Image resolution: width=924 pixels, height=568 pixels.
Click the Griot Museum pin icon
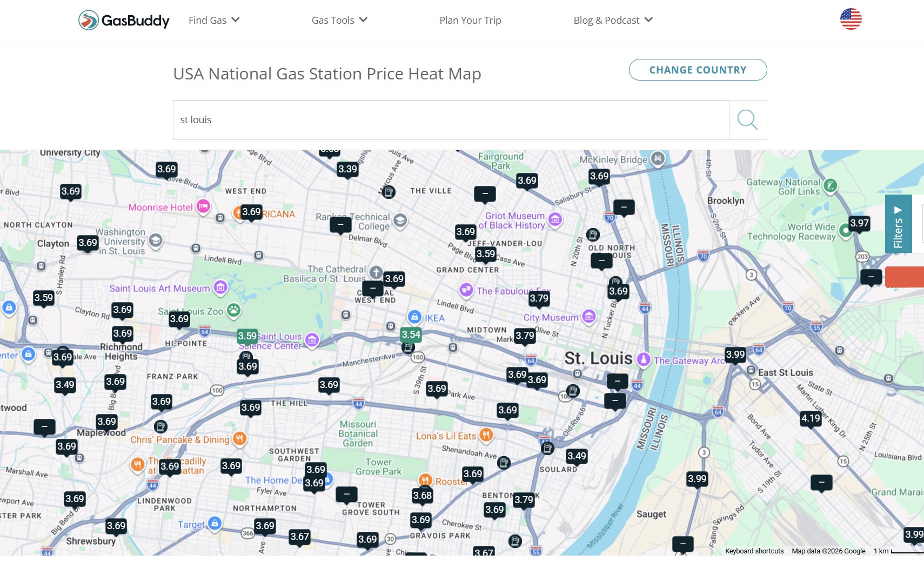click(x=555, y=219)
